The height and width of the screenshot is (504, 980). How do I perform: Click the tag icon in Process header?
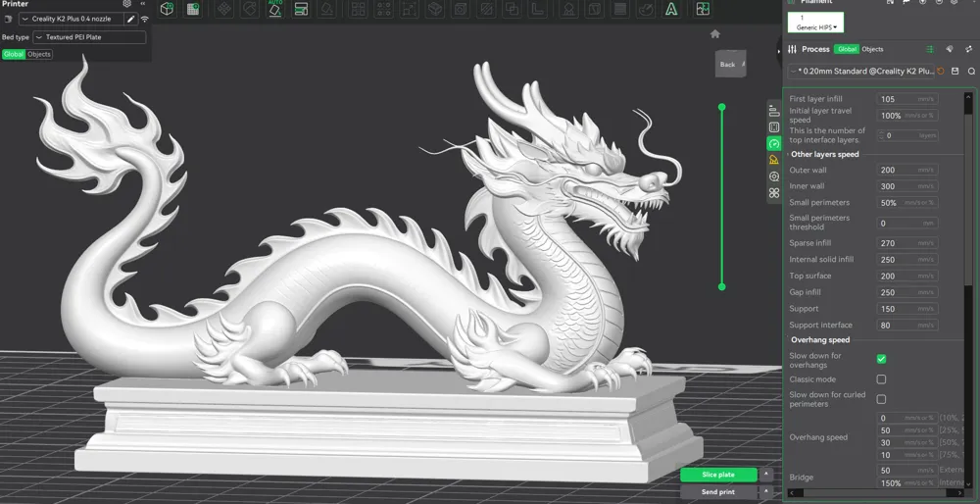coord(950,49)
